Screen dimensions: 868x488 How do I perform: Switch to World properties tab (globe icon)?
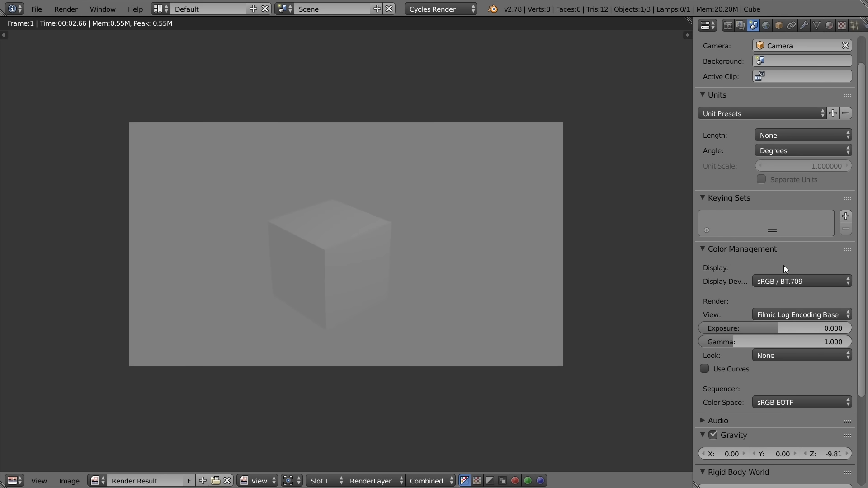[x=766, y=25]
